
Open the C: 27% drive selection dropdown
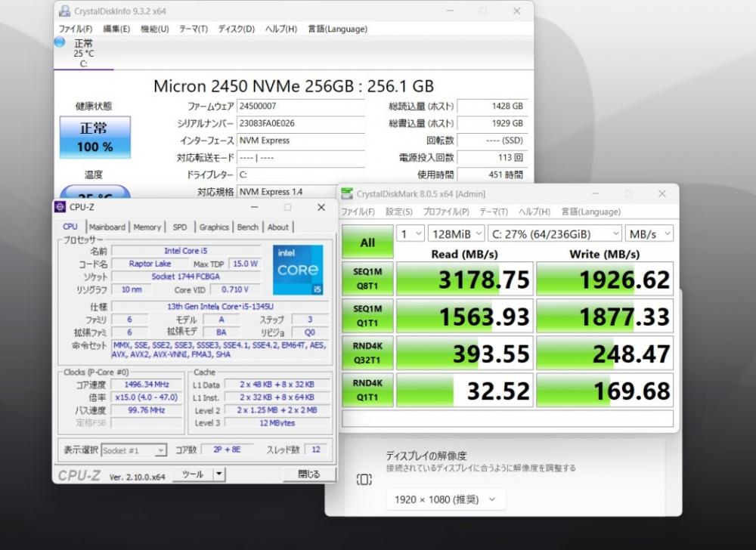554,234
